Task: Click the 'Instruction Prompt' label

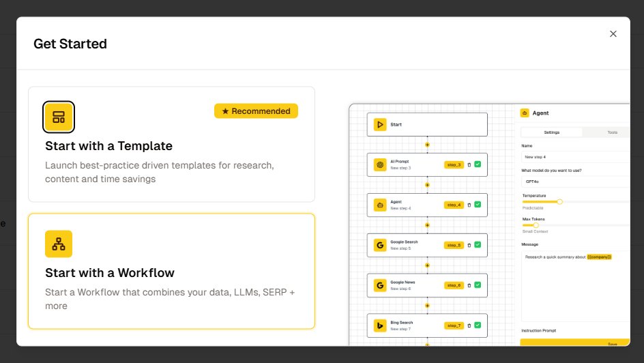Action: [x=538, y=330]
